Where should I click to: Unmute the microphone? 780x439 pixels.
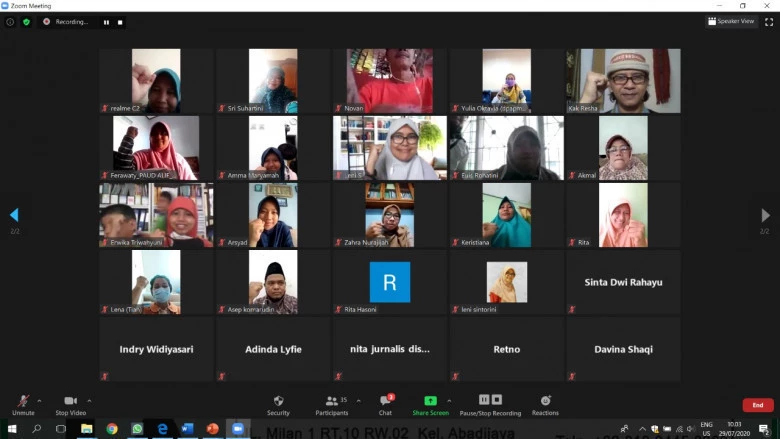click(x=23, y=405)
